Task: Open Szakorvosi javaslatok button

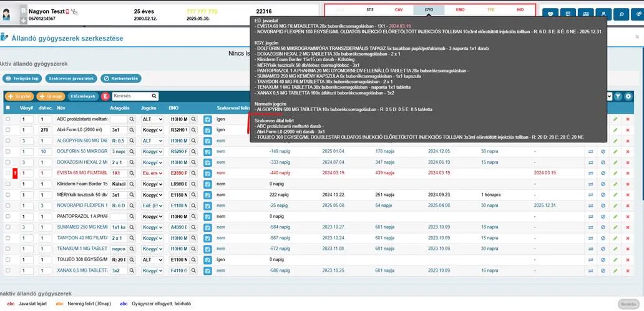Action: click(x=72, y=79)
